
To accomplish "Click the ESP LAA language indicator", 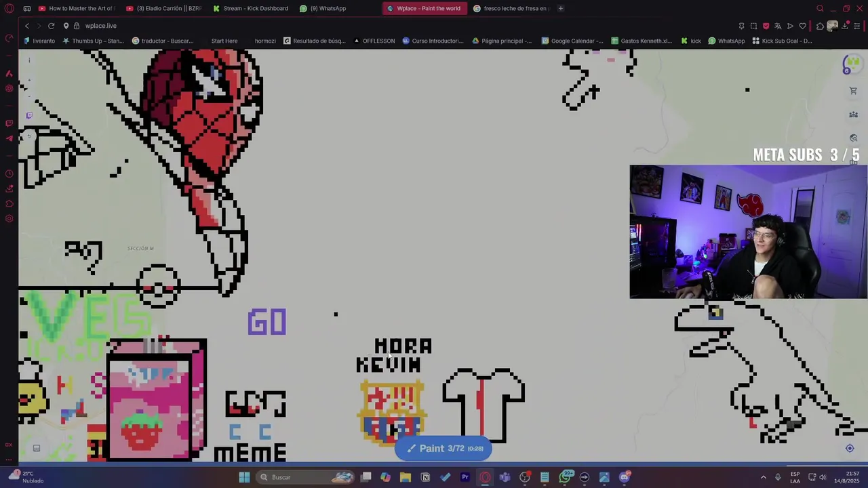I will [x=795, y=477].
